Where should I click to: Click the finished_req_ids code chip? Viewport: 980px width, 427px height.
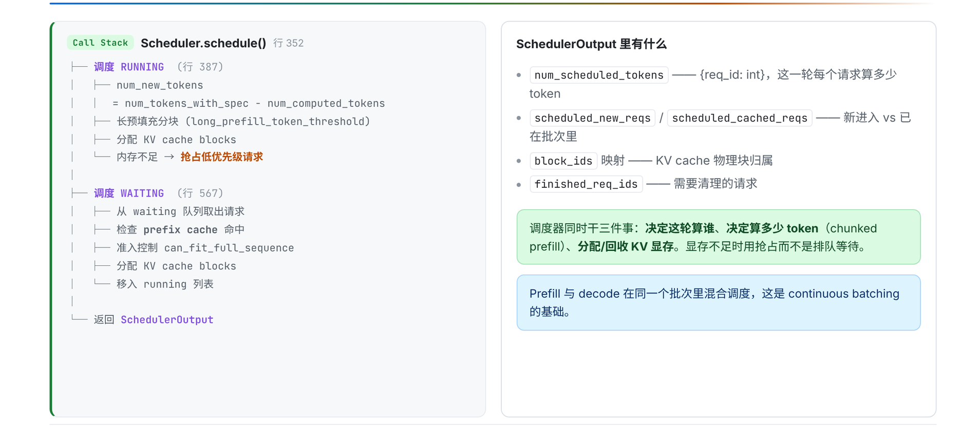(586, 184)
